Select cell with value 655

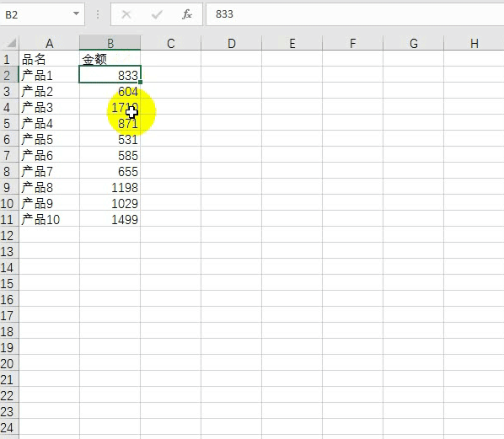110,171
